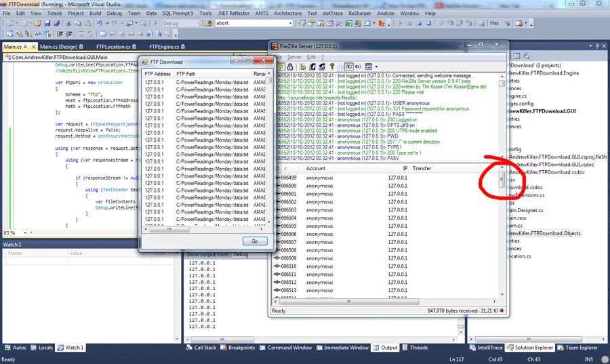
Task: Open the abort find combo box dropdown
Action: click(x=290, y=23)
